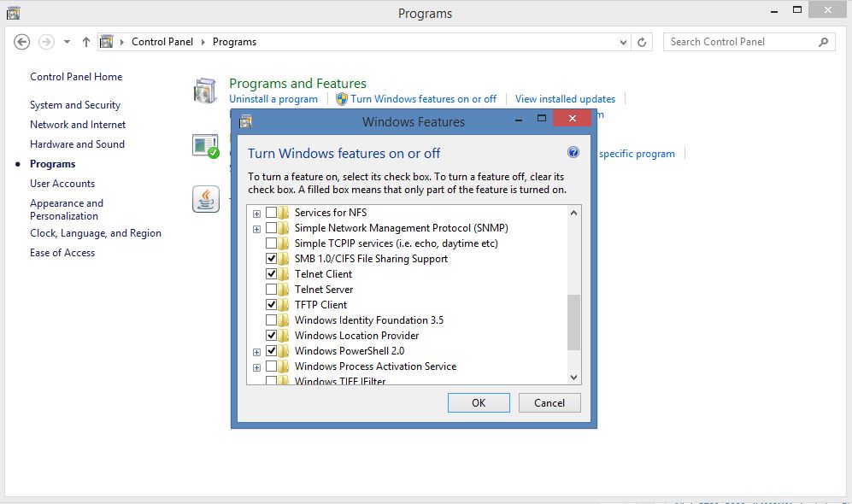Click the up-arrow navigation icon
852x504 pixels.
(85, 40)
